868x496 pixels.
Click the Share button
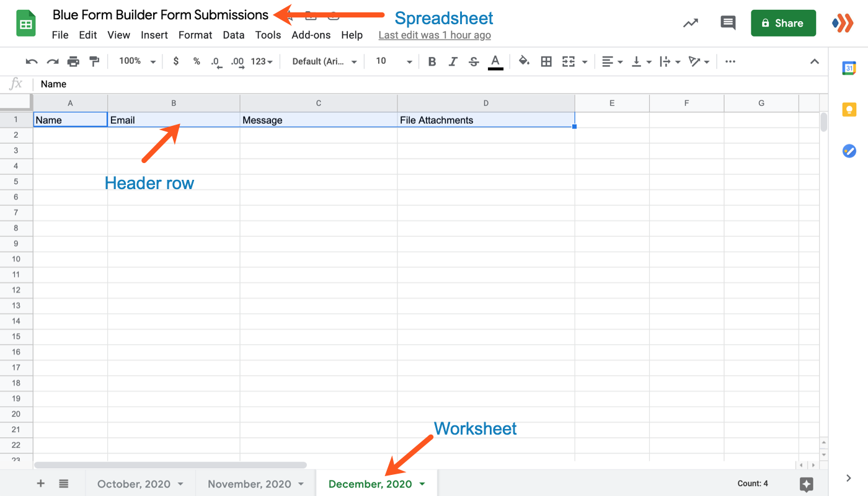tap(783, 23)
